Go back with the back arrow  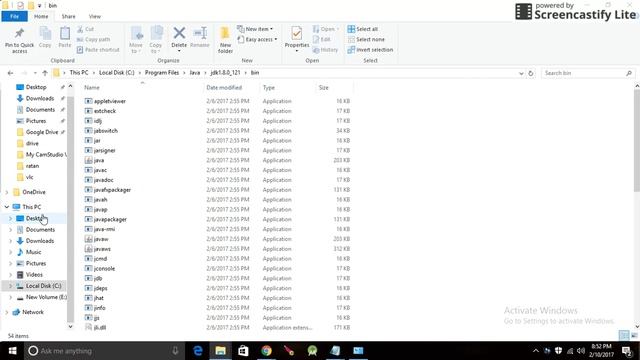(11, 73)
